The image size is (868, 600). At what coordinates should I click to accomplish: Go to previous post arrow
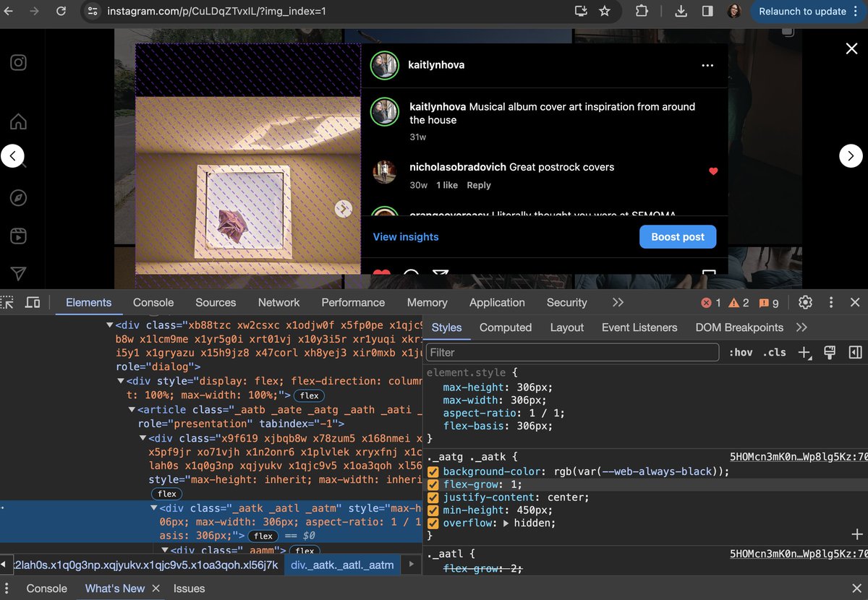pyautogui.click(x=12, y=155)
